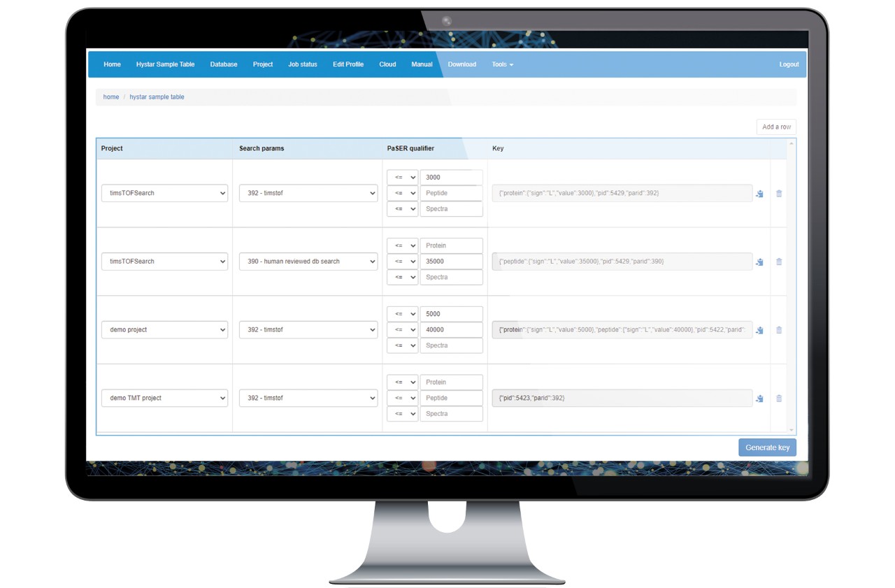Click the Protein qualifier input in the second row
The image size is (895, 588).
(451, 245)
